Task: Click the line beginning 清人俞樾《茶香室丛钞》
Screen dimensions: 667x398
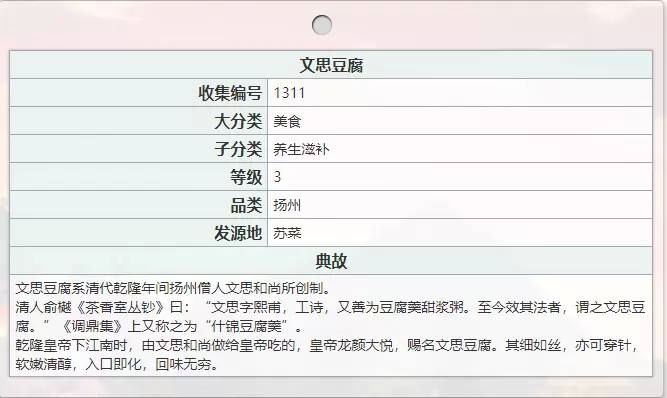Action: tap(331, 307)
